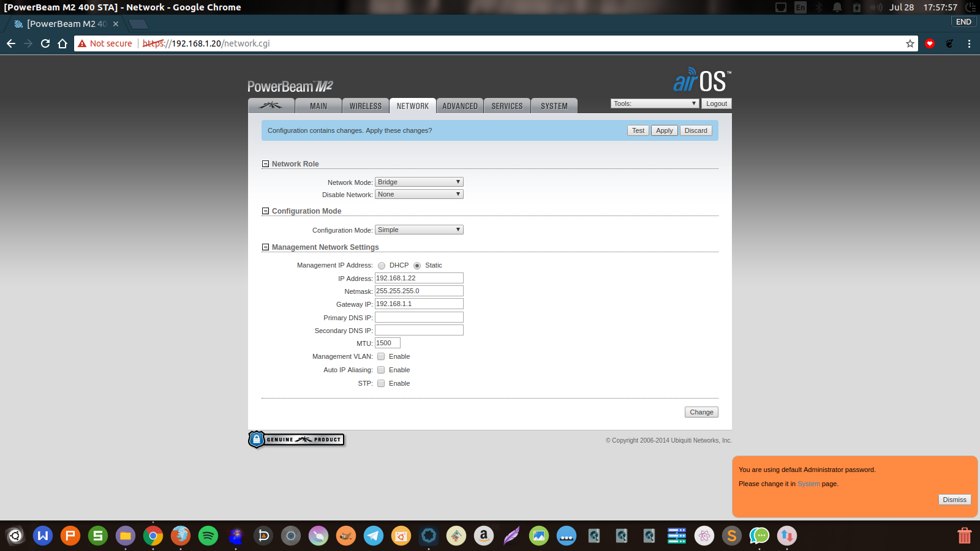Reload the page
The image size is (980, 551).
point(45,43)
